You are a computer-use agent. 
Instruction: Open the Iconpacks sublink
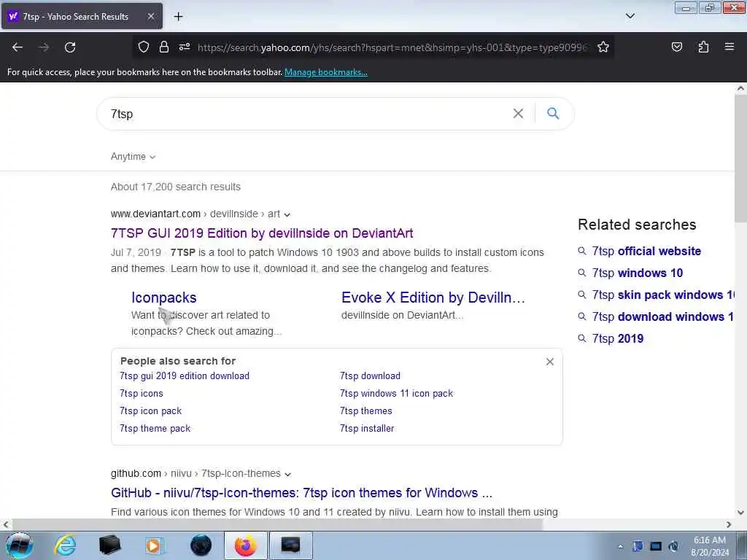click(164, 297)
